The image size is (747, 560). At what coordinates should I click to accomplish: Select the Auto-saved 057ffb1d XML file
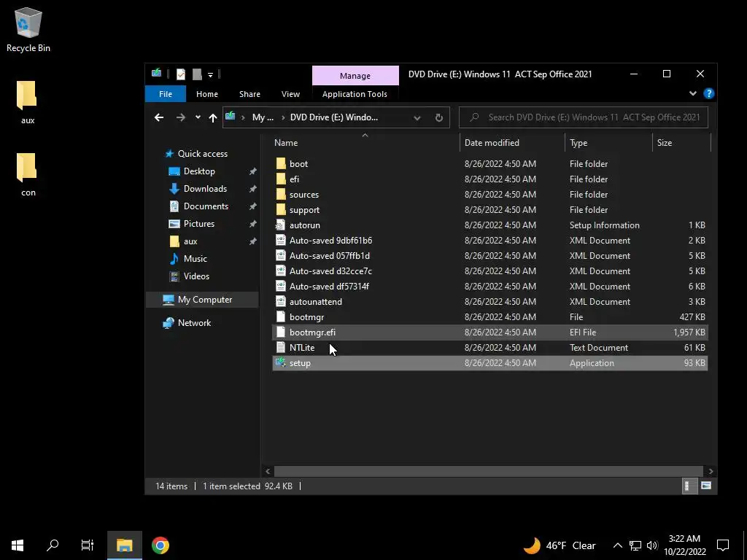tap(489, 256)
